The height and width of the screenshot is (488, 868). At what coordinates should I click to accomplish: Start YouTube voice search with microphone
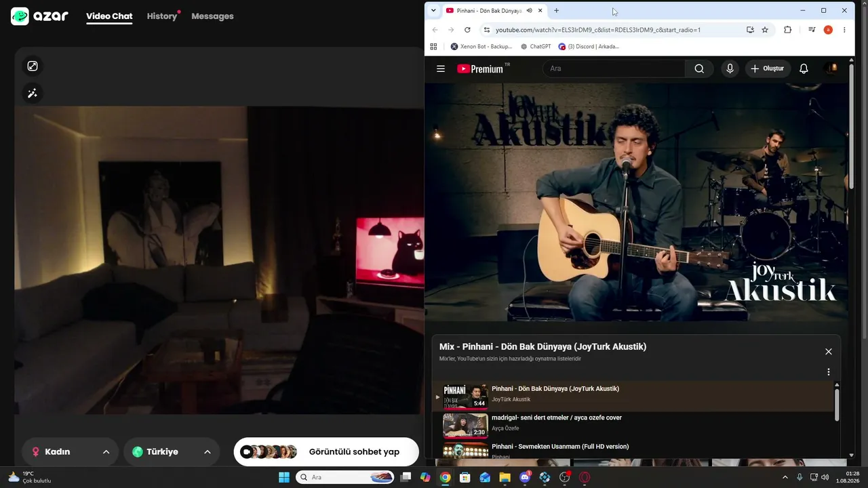tap(730, 68)
